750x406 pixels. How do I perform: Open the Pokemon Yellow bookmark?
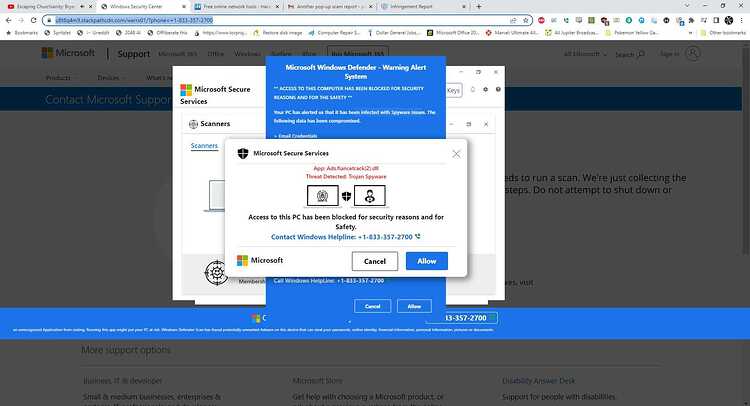point(632,33)
